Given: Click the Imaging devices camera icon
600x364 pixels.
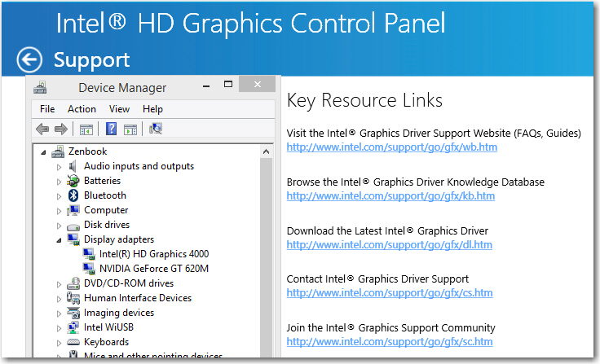Looking at the screenshot, I should (73, 313).
